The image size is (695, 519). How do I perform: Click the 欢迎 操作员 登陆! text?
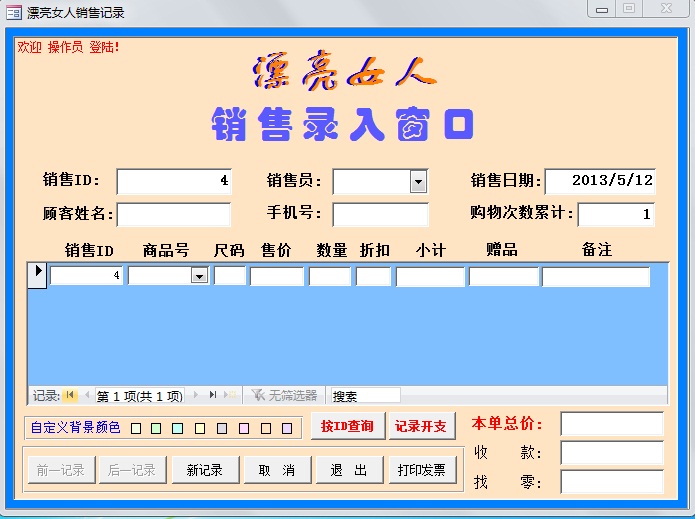pos(68,47)
